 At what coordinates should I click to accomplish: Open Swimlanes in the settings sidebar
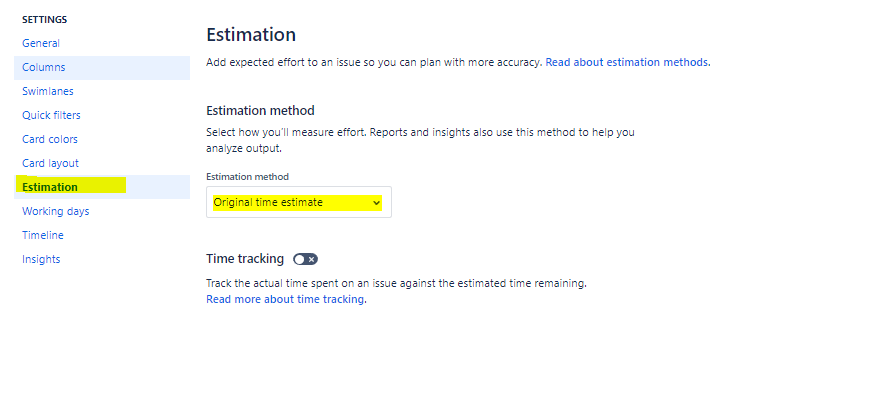point(48,91)
